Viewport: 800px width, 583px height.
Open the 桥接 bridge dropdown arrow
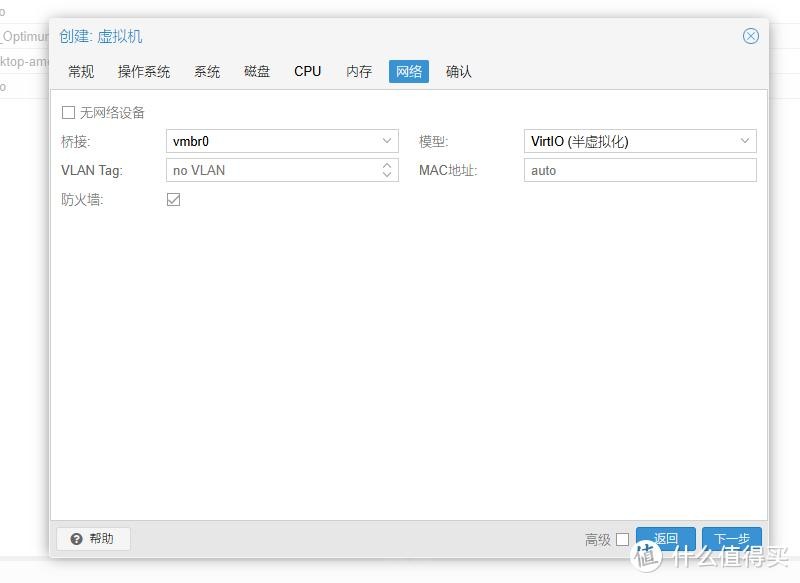(x=387, y=142)
